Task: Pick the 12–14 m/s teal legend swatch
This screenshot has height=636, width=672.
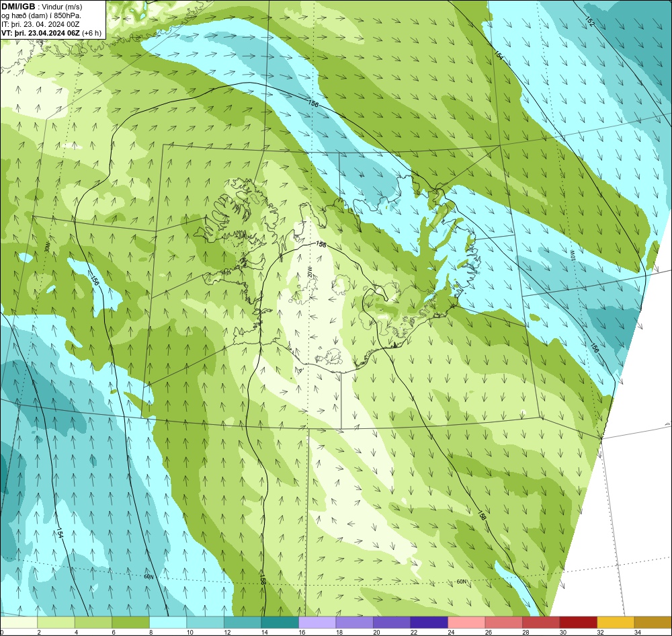Action: tap(243, 623)
